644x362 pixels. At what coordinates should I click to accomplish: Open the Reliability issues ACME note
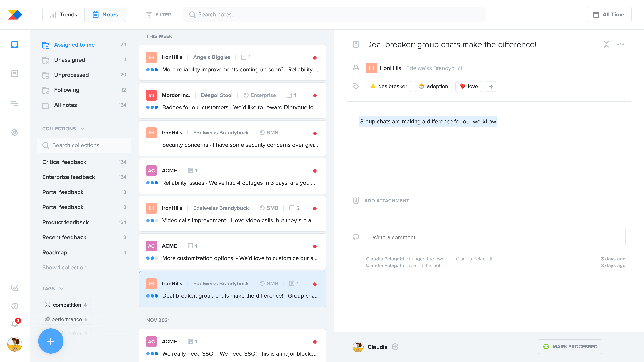coord(232,176)
